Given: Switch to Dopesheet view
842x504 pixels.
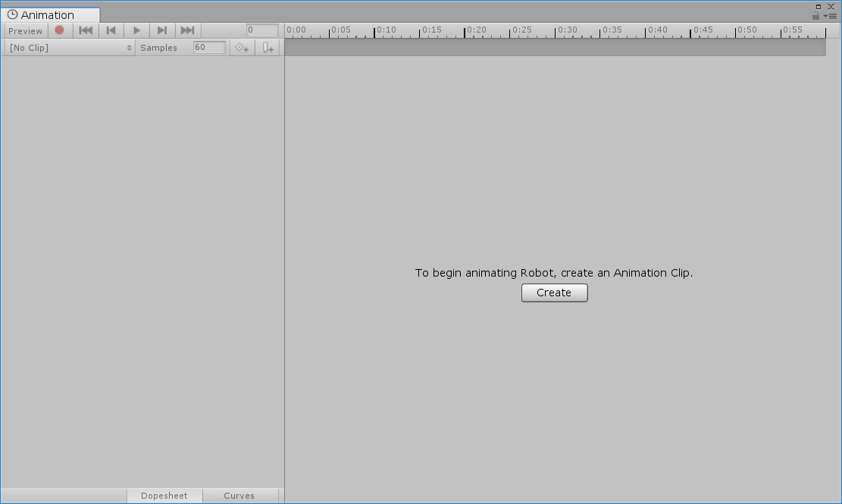Looking at the screenshot, I should (x=164, y=496).
